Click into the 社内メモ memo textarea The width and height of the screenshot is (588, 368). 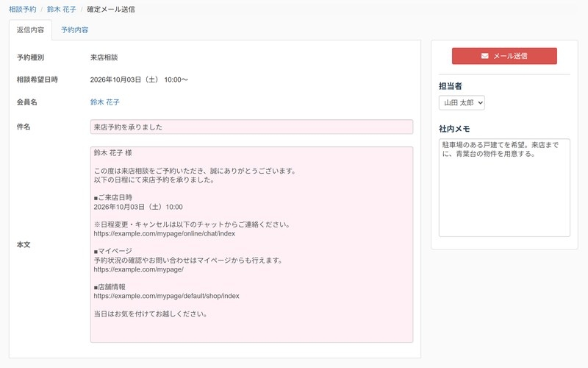tap(504, 188)
